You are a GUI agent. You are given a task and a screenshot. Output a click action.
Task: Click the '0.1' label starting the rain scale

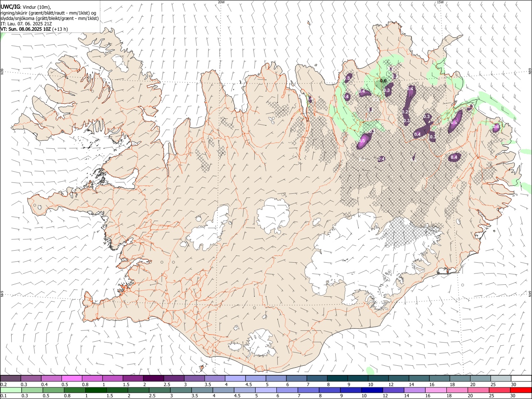click(x=3, y=396)
